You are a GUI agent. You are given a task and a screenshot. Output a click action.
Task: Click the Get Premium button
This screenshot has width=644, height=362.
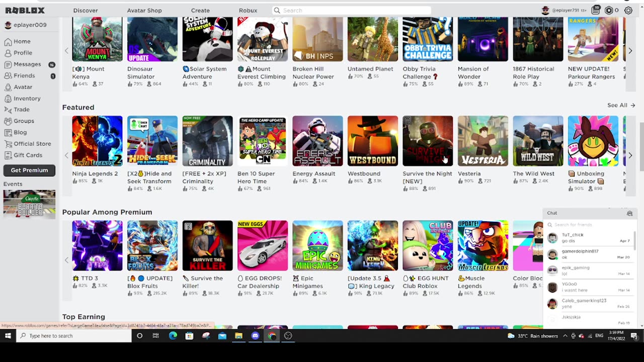pos(29,170)
